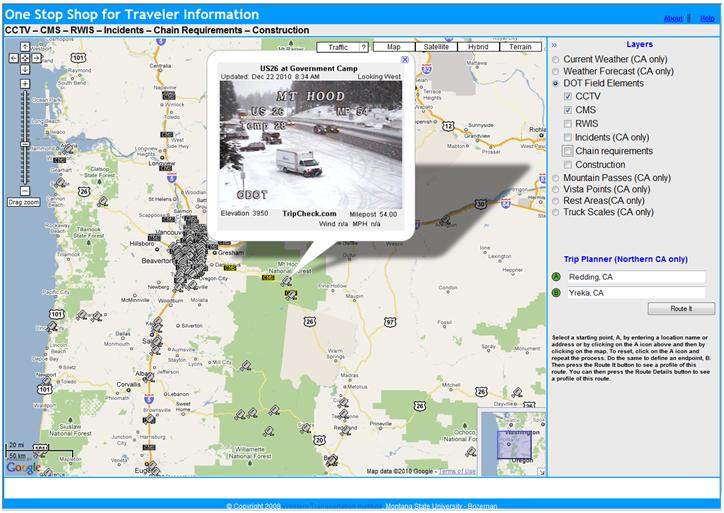Open the Montana State University - Bozeman link
Image resolution: width=724 pixels, height=513 pixels.
pyautogui.click(x=441, y=507)
